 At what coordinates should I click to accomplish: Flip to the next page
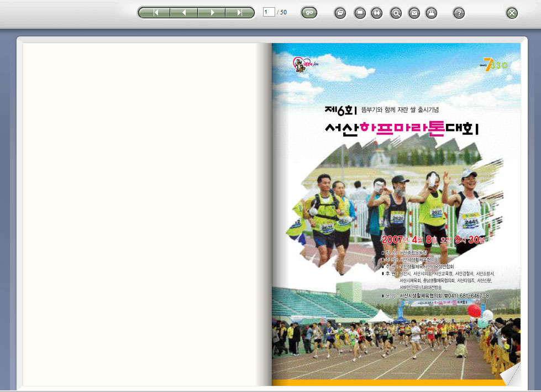click(212, 13)
